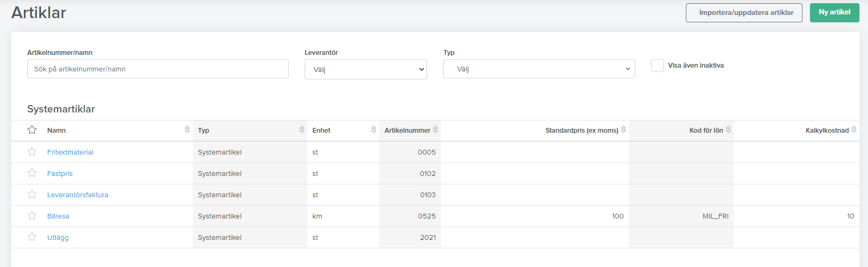The height and width of the screenshot is (267, 868).
Task: Focus the Sök på artikelnummer/namn field
Action: point(158,69)
